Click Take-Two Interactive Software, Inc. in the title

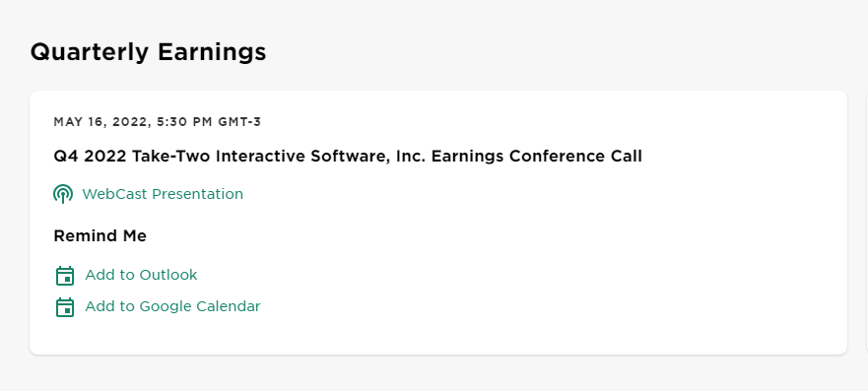tap(279, 157)
